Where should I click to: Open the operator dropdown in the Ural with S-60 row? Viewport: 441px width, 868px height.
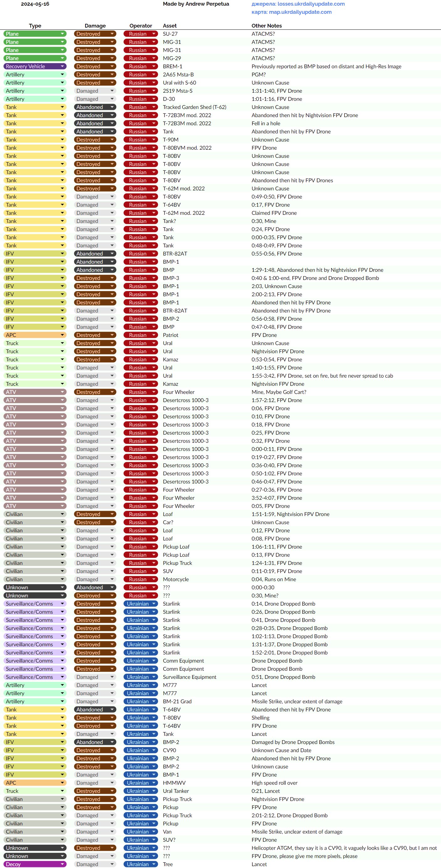pos(141,83)
